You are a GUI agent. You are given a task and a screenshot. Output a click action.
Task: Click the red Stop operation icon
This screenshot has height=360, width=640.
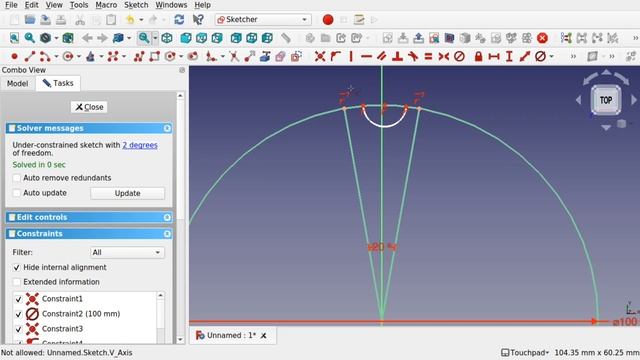[542, 38]
